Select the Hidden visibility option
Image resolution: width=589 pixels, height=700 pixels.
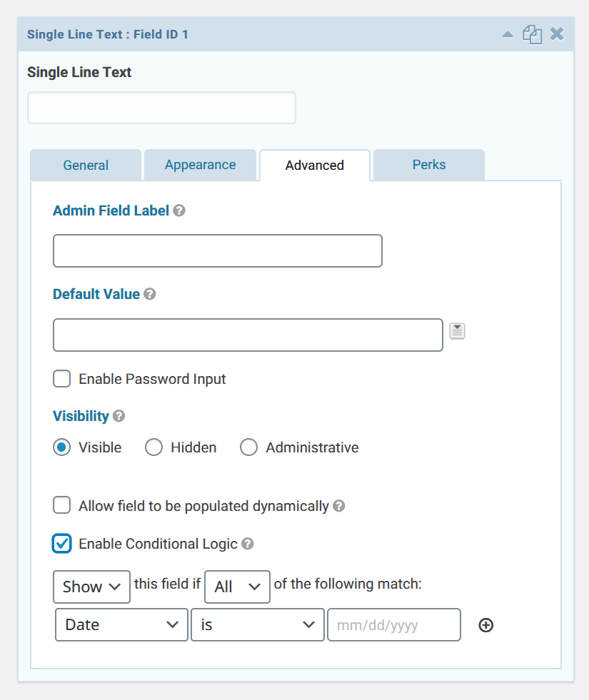tap(153, 447)
